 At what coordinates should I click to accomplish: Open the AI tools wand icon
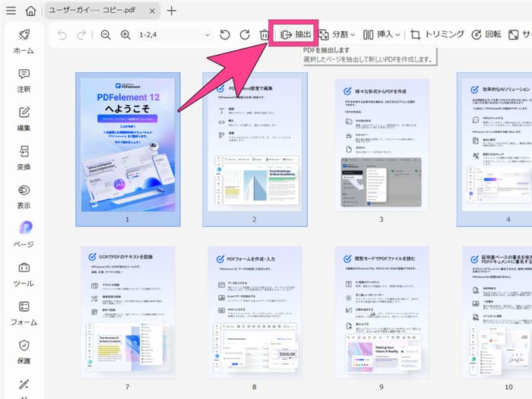pyautogui.click(x=24, y=385)
